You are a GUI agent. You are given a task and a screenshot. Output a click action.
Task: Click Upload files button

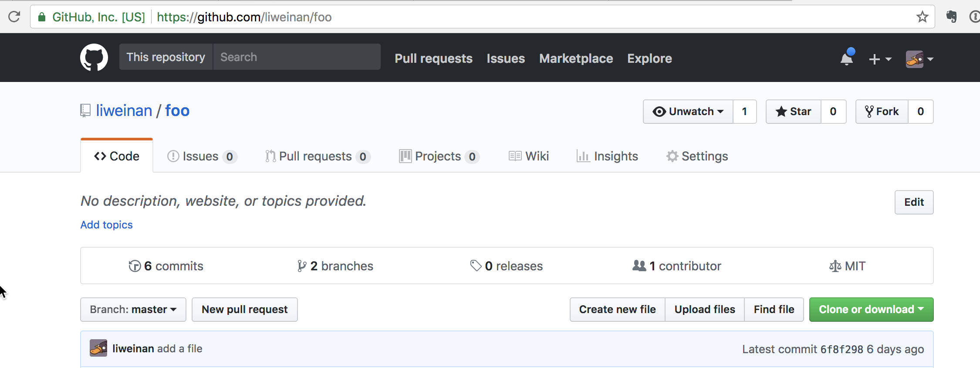click(x=705, y=310)
